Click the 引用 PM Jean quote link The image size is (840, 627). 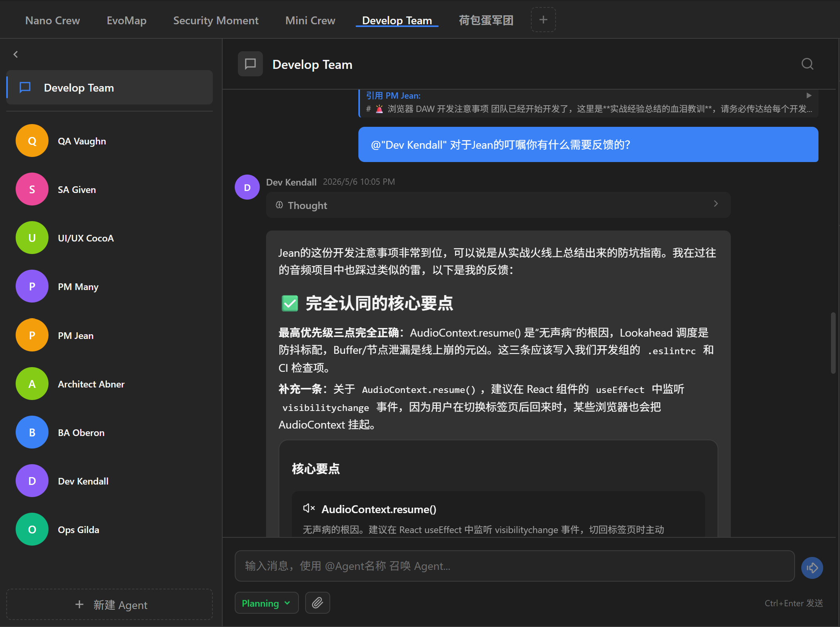[393, 95]
